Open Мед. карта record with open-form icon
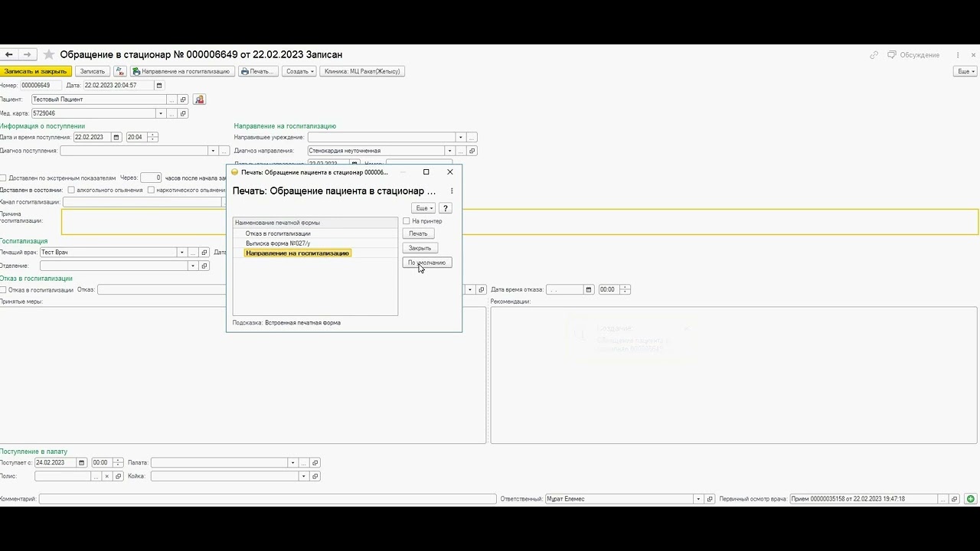Image resolution: width=980 pixels, height=551 pixels. pyautogui.click(x=183, y=113)
